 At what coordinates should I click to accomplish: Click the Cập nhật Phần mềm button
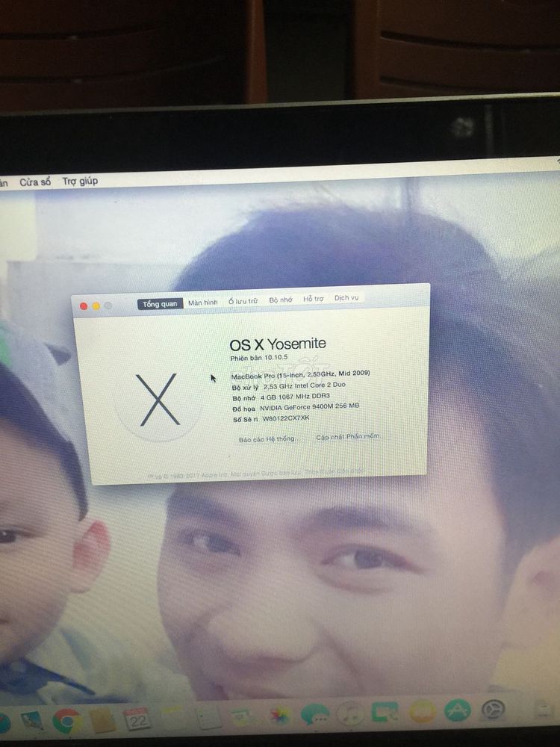348,436
